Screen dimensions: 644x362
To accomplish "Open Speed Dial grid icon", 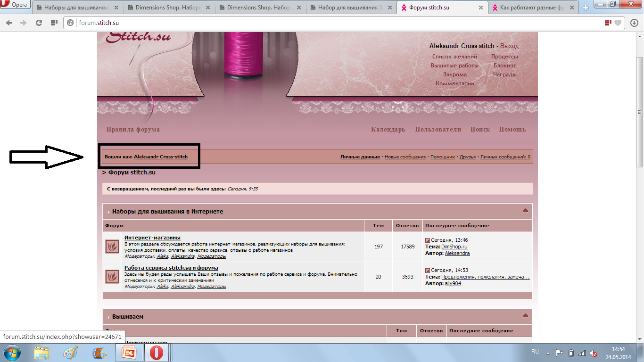I will coord(54,23).
